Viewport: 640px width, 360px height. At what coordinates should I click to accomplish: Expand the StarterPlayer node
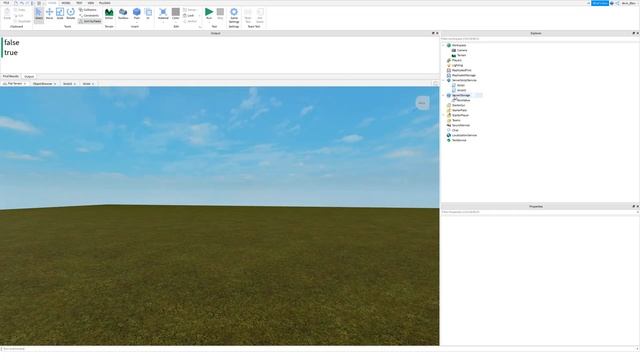click(x=444, y=115)
